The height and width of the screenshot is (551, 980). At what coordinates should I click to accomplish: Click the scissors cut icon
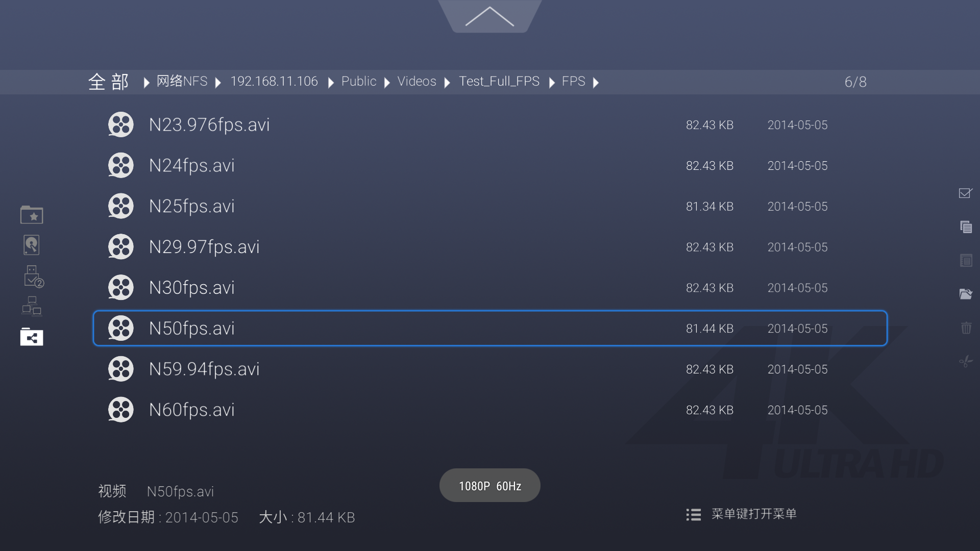click(966, 361)
